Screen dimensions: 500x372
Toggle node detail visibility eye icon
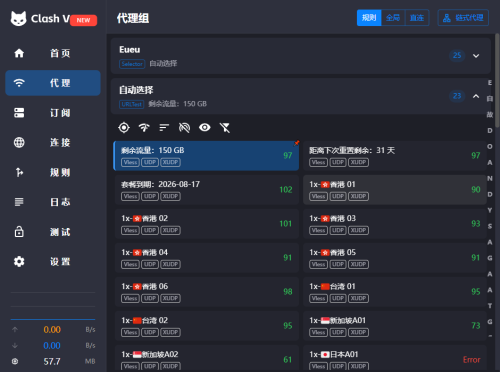(205, 127)
